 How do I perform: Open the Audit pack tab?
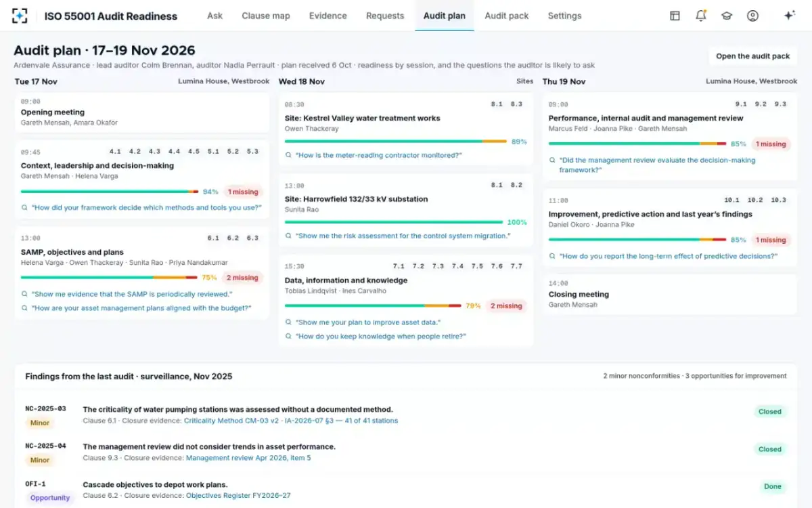coord(507,16)
